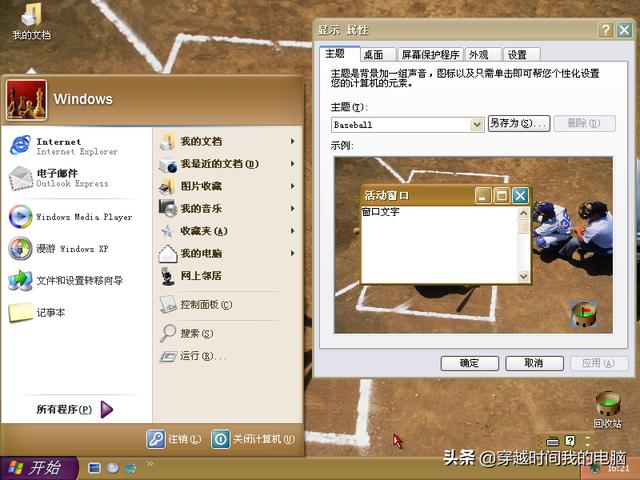
Task: Open the 回收站 Recycle Bin on desktop
Action: (607, 410)
